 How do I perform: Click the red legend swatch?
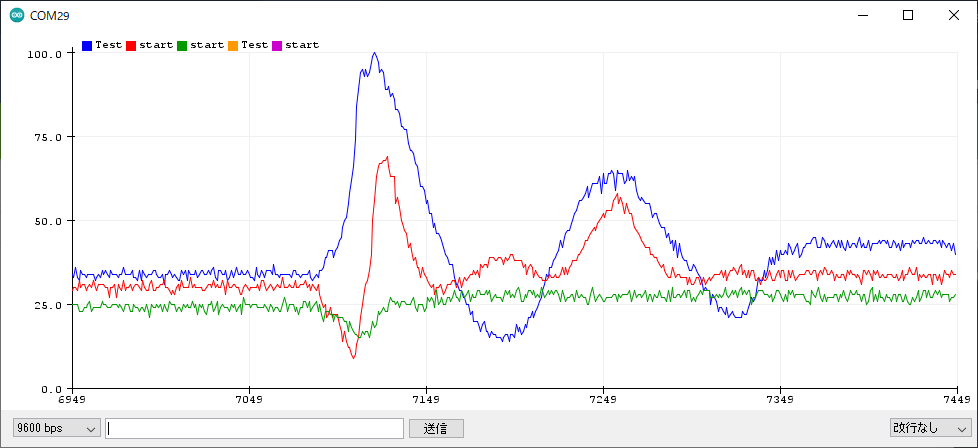(x=132, y=46)
